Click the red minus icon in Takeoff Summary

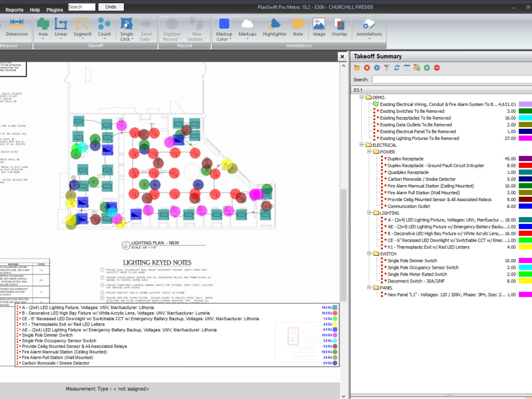pos(437,68)
